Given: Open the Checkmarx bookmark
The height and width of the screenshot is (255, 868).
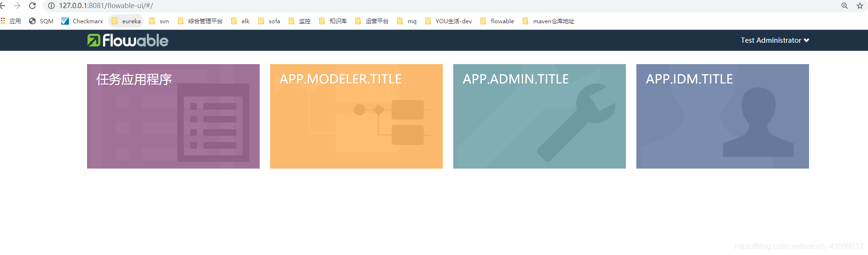Looking at the screenshot, I should [82, 21].
